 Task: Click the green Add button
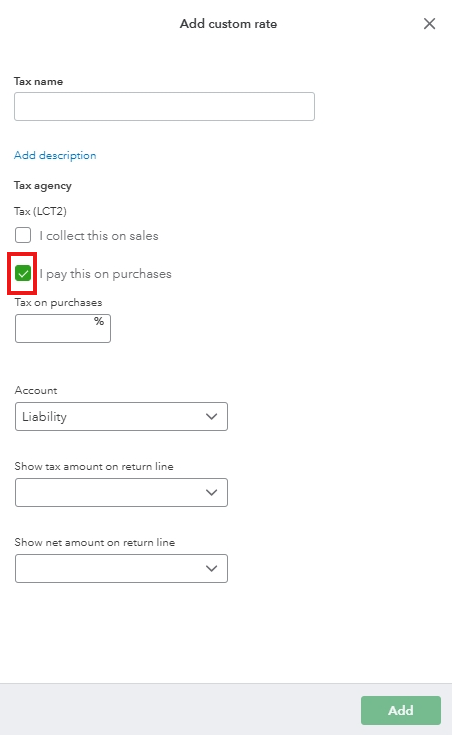click(401, 710)
